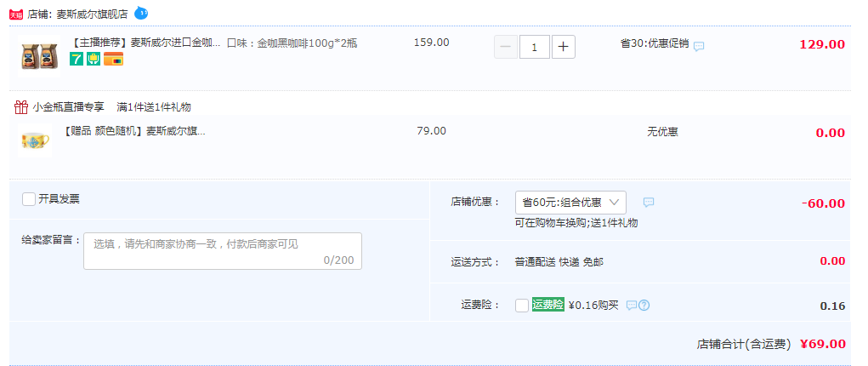Increase coffee quantity with the plus button
Image resolution: width=868 pixels, height=366 pixels.
click(564, 47)
